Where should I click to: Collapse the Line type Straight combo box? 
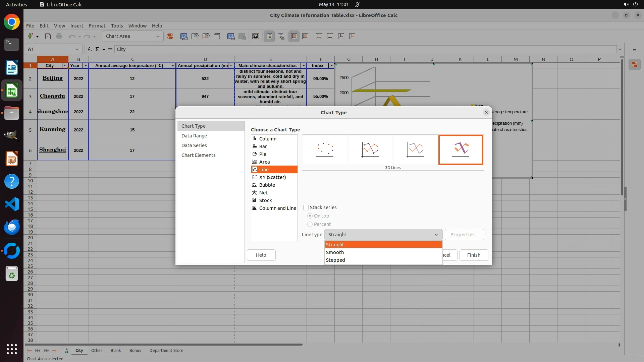[383, 235]
